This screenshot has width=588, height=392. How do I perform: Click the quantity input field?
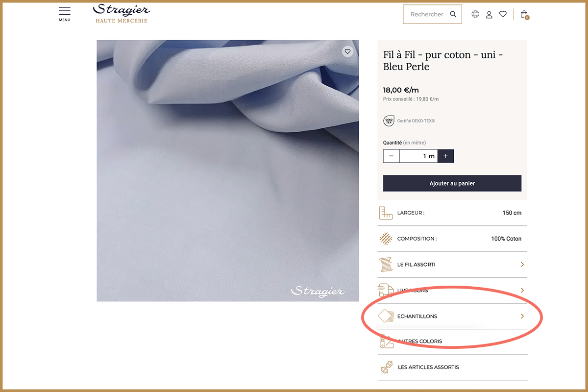[x=418, y=156]
